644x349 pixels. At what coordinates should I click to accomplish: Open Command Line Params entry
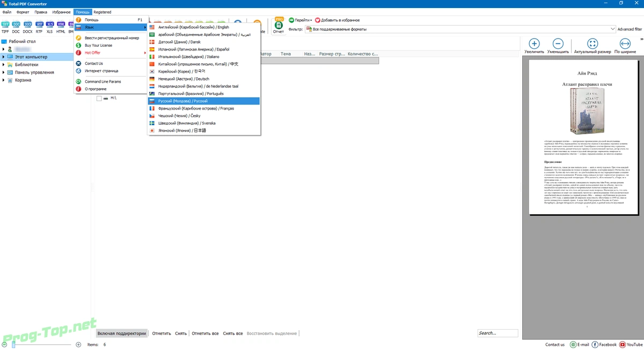(110, 82)
